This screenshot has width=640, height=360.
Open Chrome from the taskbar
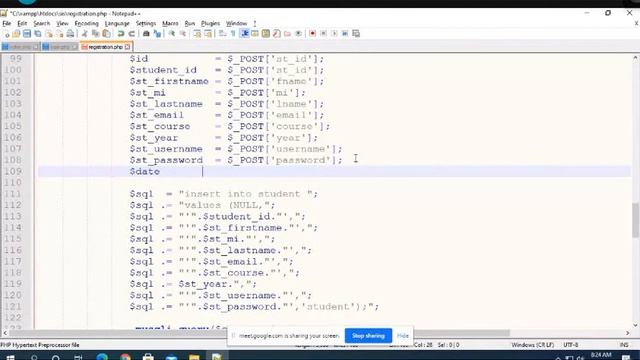(x=125, y=357)
